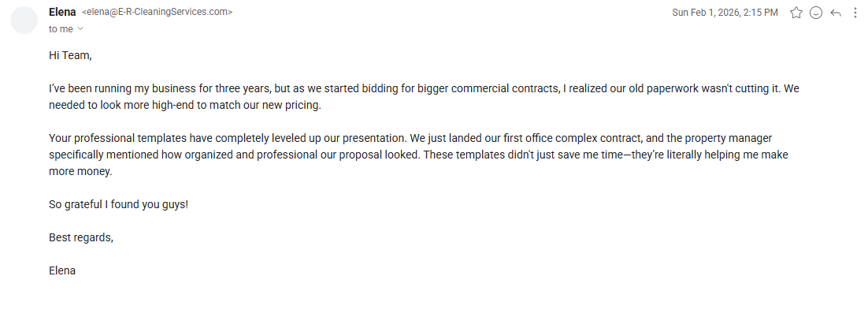This screenshot has width=868, height=317.
Task: Click the elena@E-R-CleaningServices.com address
Action: [x=158, y=13]
